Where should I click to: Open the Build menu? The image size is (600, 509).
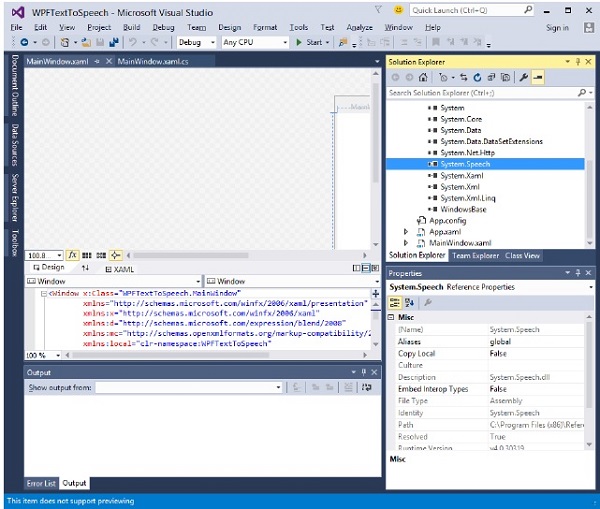pos(131,27)
